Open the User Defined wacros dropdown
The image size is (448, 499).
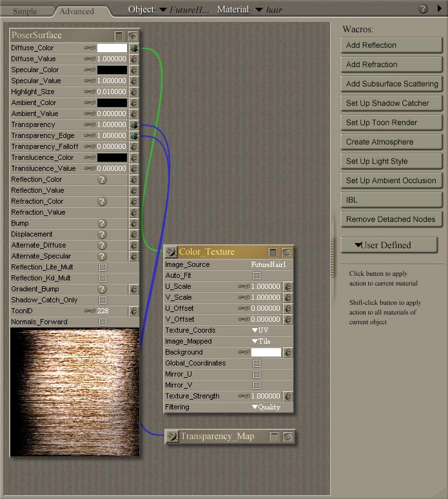click(389, 245)
